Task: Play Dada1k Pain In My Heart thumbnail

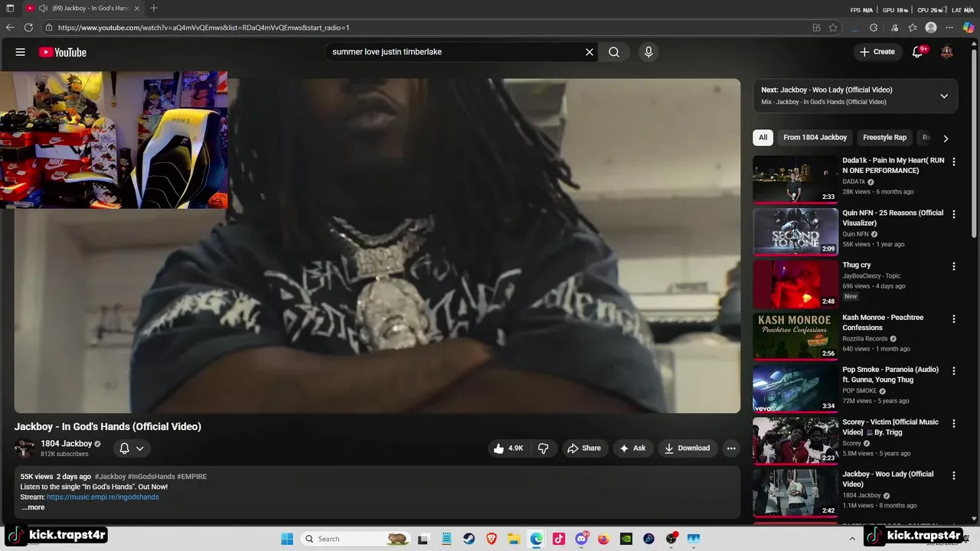Action: pyautogui.click(x=795, y=180)
